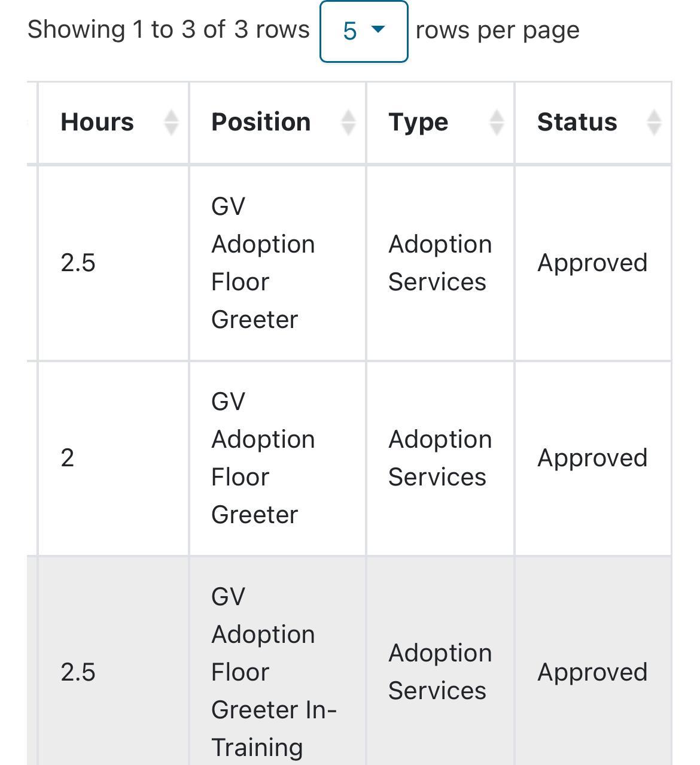The width and height of the screenshot is (700, 765).
Task: Select the 2.5 hours cell in first row
Action: point(78,263)
